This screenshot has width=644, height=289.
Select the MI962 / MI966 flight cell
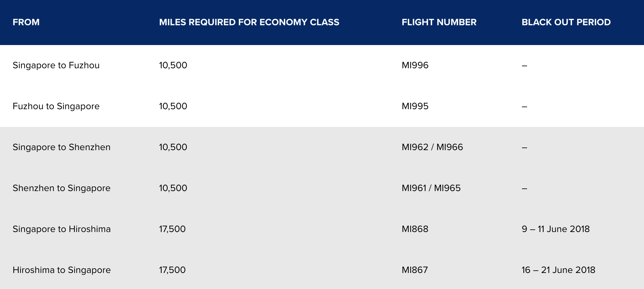click(432, 147)
